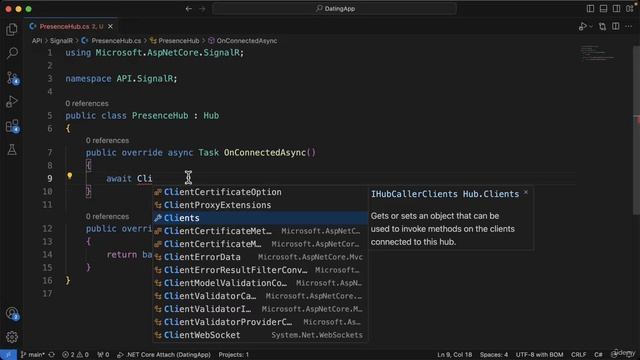This screenshot has width=640, height=360.
Task: Open the Source Control view
Action: [x=12, y=78]
